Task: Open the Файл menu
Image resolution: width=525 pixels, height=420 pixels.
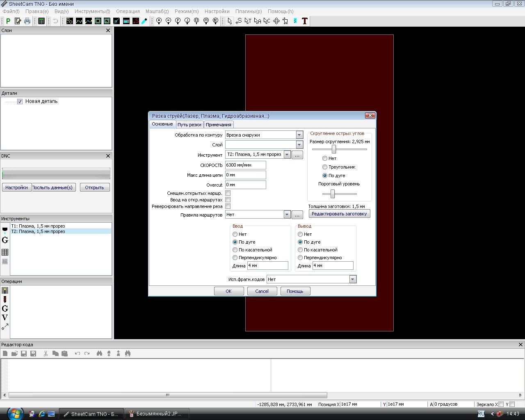Action: pos(11,11)
